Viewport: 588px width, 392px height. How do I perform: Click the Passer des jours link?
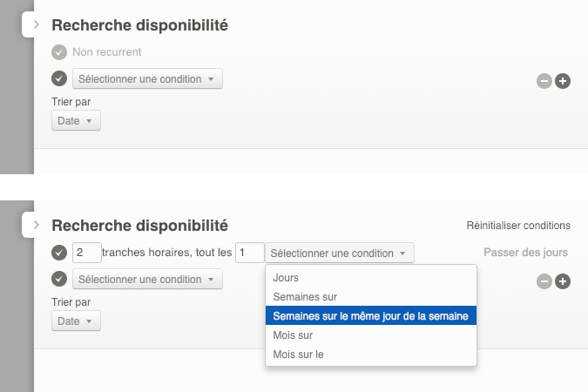[x=525, y=253]
